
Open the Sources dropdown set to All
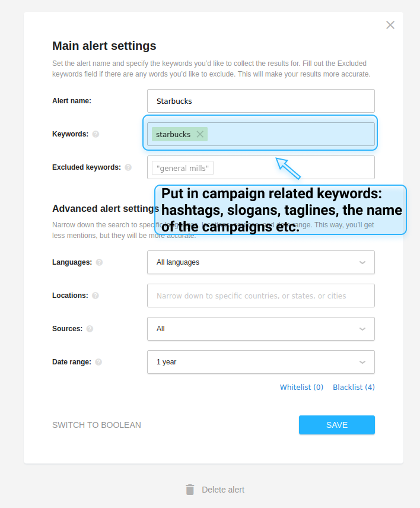tap(261, 329)
